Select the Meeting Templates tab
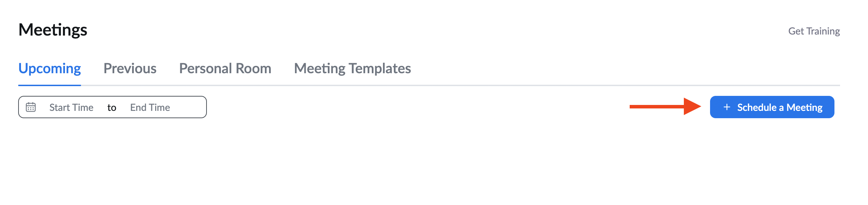 click(352, 68)
